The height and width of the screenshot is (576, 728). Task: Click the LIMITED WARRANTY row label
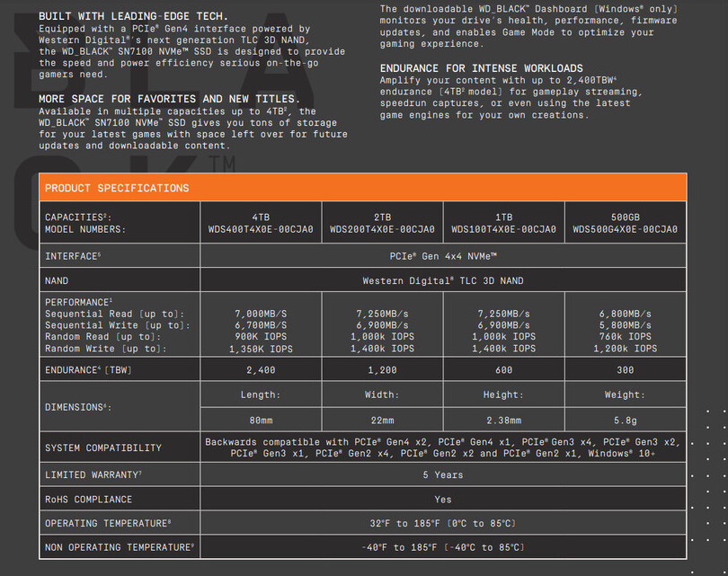93,474
